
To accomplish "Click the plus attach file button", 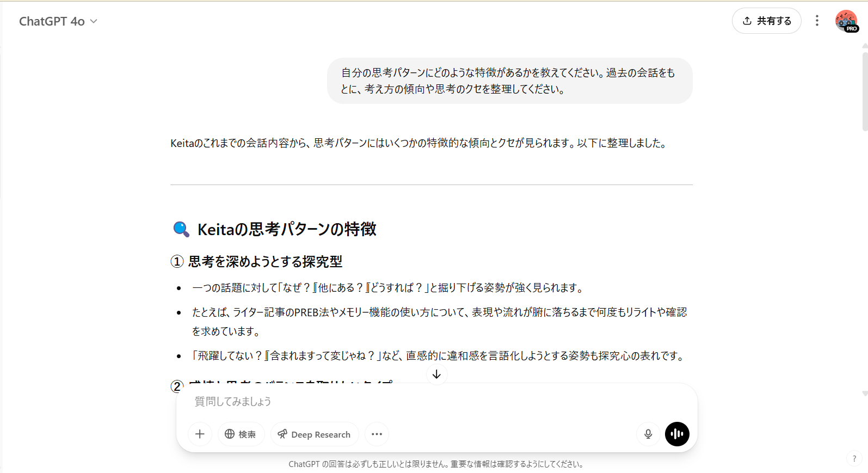I will (x=200, y=434).
